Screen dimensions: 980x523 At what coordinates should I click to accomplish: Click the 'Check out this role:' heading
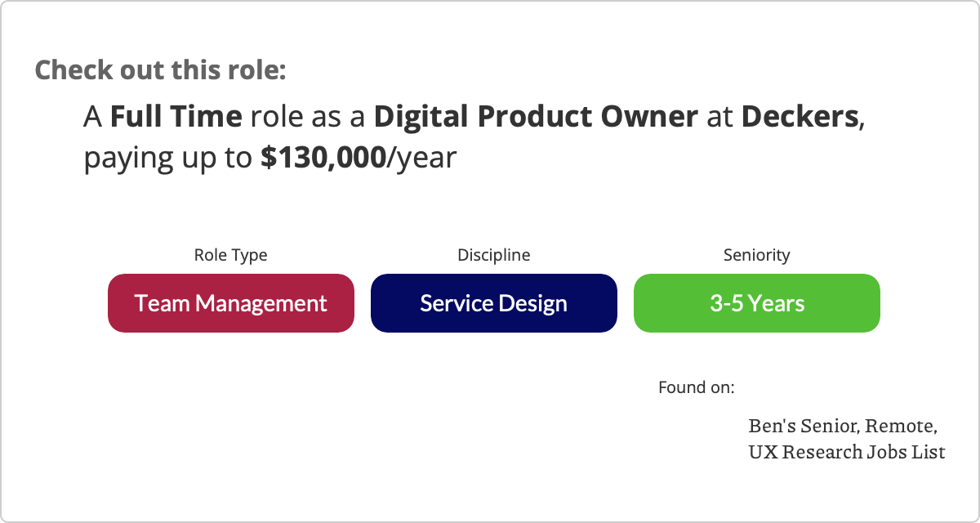[160, 69]
